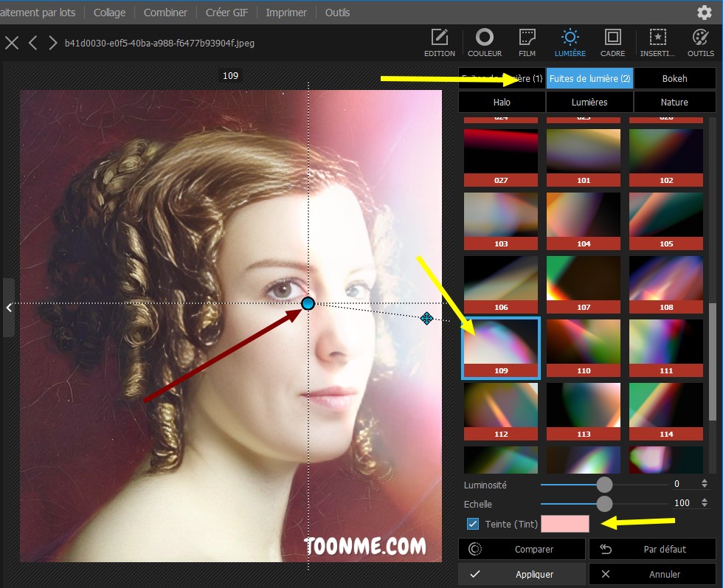Open the pink Teinte color swatch
The height and width of the screenshot is (588, 723).
tap(565, 524)
